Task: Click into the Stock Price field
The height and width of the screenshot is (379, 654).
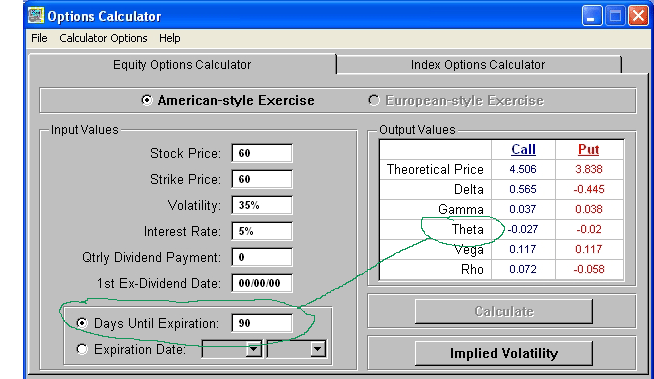Action: [262, 153]
